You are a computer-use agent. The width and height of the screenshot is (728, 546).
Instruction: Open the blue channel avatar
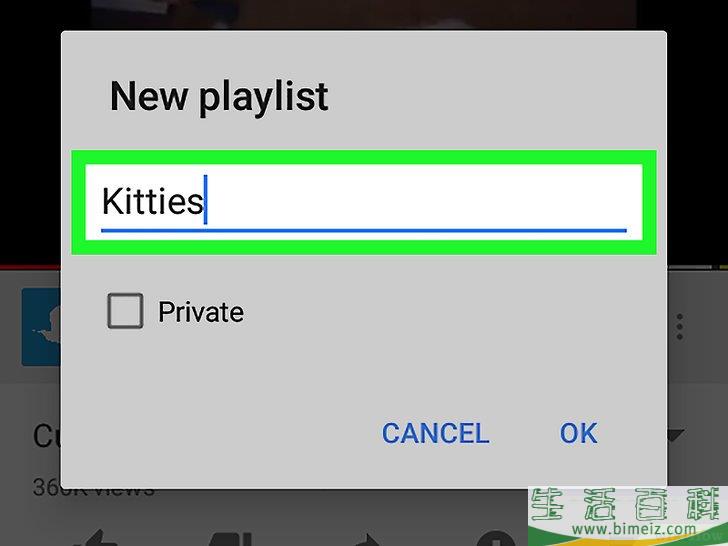tap(41, 327)
